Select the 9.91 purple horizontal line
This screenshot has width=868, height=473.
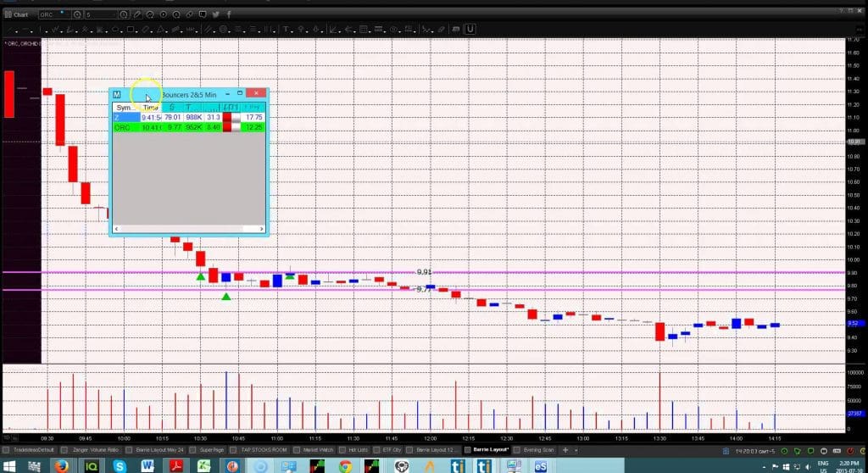[x=424, y=272]
